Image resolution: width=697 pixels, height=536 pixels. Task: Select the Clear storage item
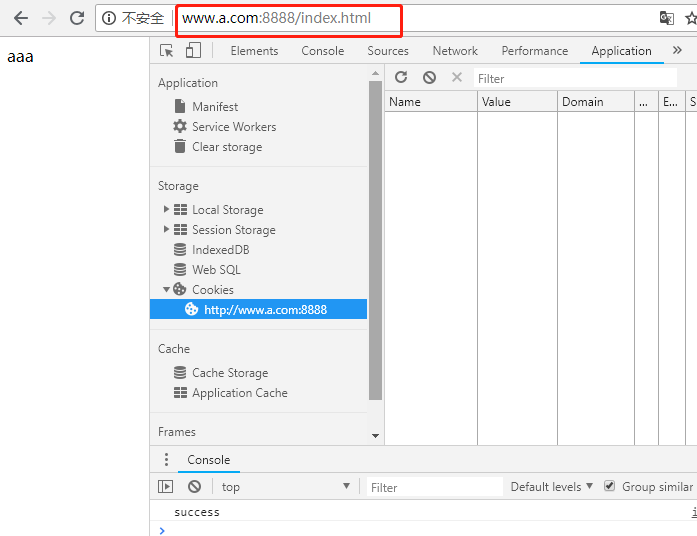(227, 147)
